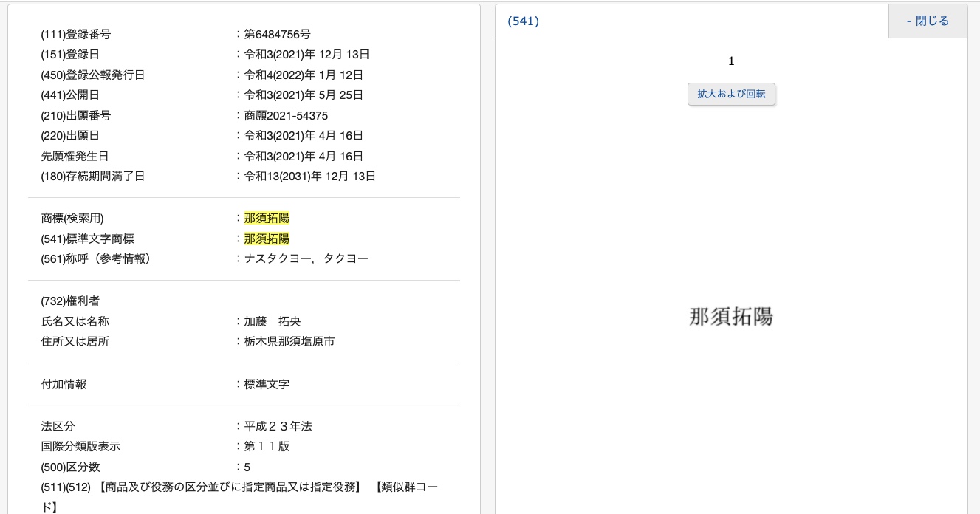This screenshot has height=514, width=980.
Task: Click the (151)登録日 label
Action: pyautogui.click(x=70, y=55)
